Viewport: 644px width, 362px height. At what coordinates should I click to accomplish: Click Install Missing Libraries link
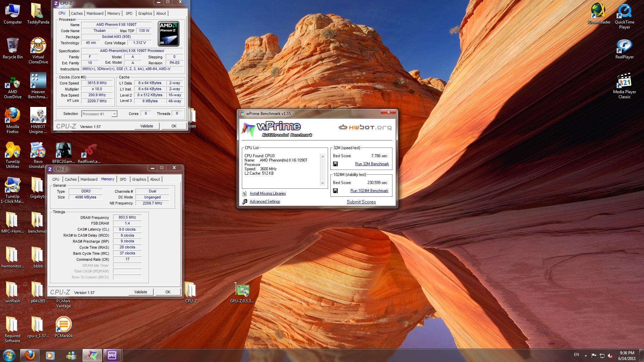[x=268, y=193]
